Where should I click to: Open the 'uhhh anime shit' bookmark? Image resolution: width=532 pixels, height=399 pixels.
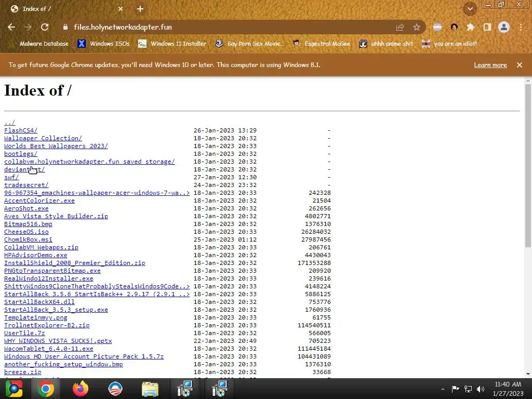pos(386,44)
